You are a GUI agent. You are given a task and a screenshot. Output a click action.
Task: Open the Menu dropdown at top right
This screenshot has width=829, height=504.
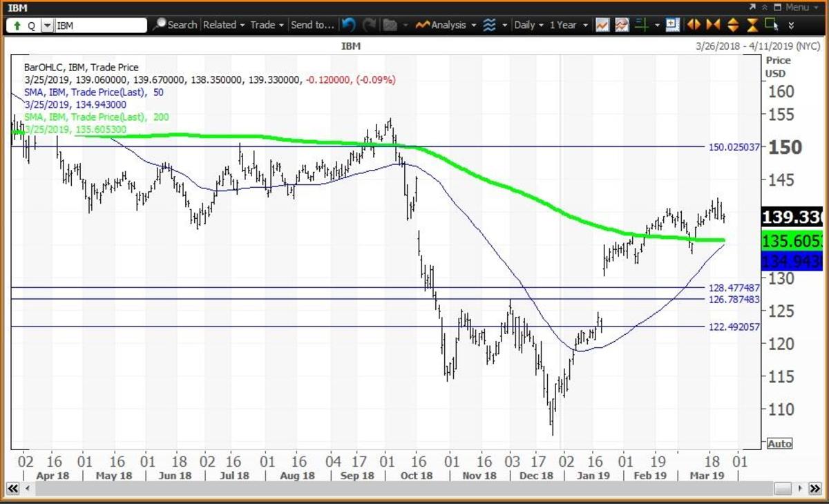click(x=801, y=7)
